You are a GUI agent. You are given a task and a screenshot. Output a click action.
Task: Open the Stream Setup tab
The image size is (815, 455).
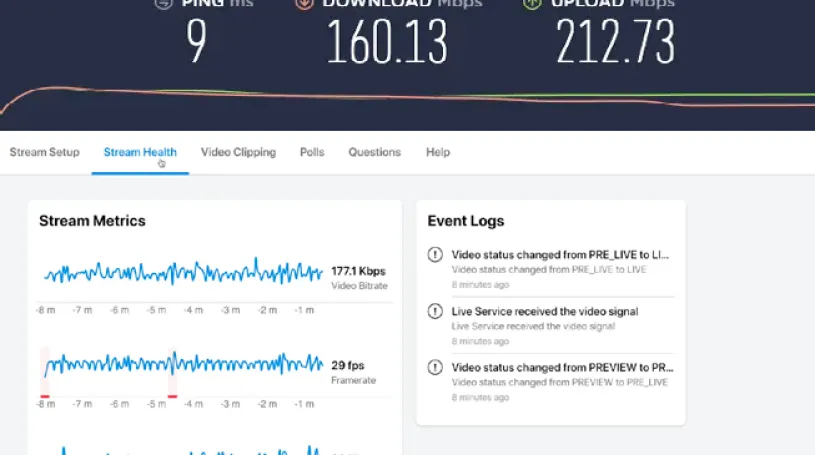click(x=44, y=153)
